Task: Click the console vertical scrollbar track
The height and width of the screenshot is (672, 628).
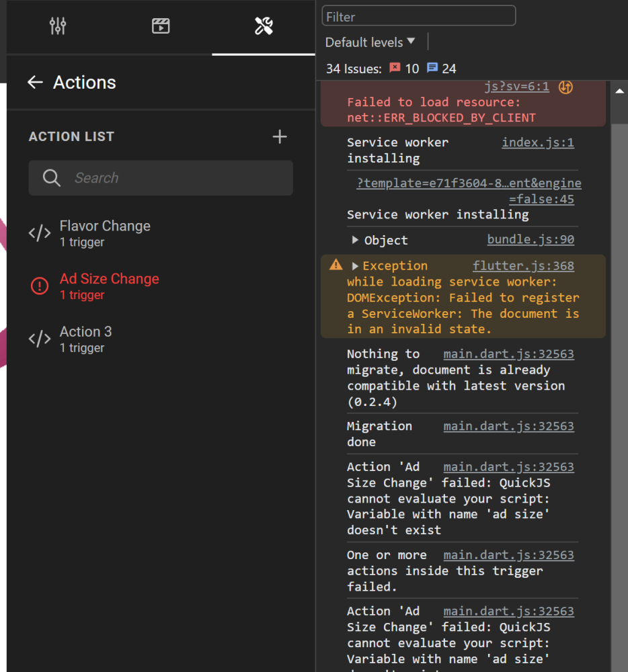Action: coord(619,398)
